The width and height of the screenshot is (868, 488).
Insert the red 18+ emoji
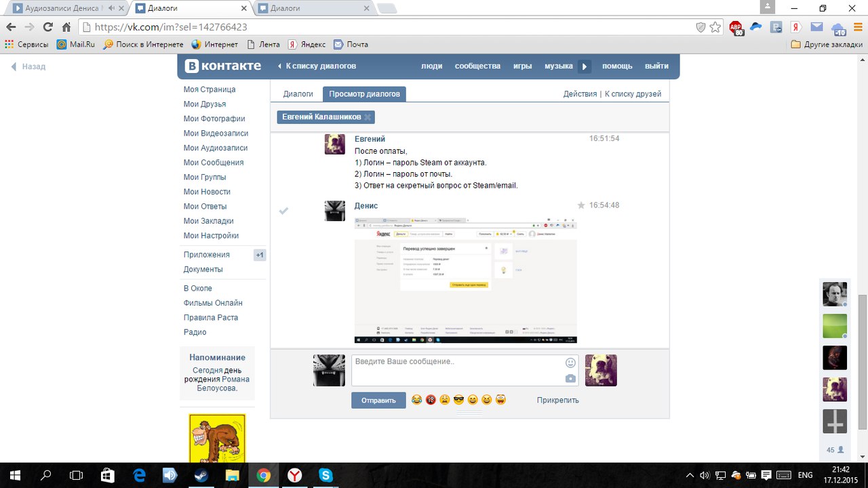(431, 400)
